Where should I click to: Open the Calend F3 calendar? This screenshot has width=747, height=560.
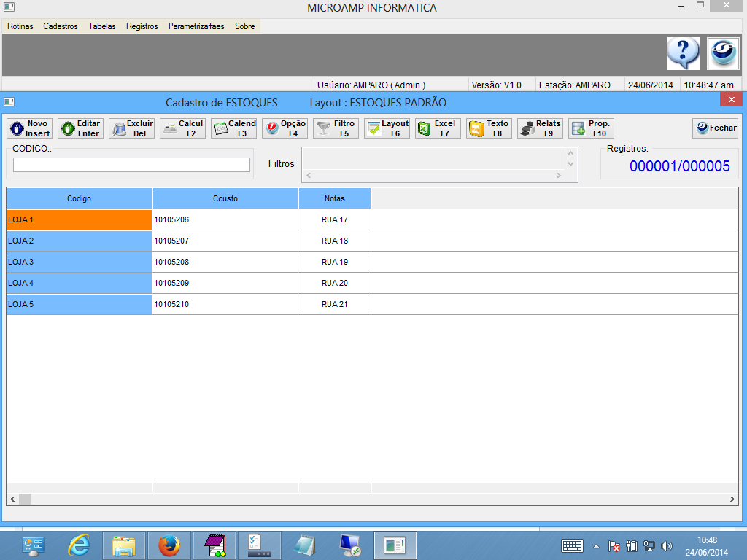click(x=233, y=128)
